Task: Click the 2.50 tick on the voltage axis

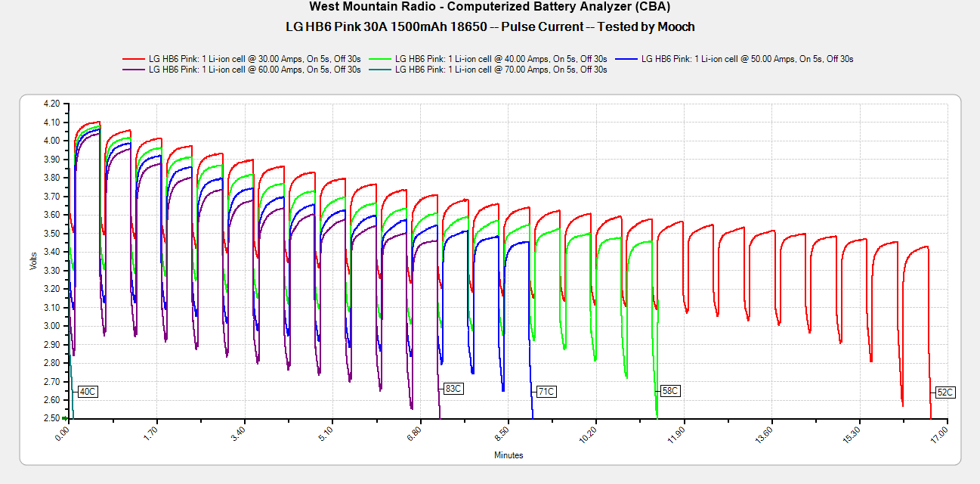Action: [x=51, y=418]
